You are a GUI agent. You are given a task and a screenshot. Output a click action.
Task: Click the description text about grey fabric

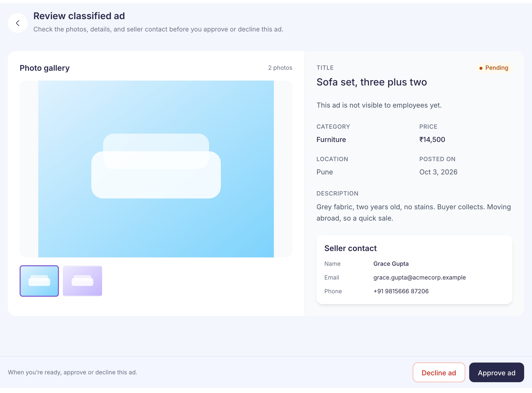pos(414,212)
